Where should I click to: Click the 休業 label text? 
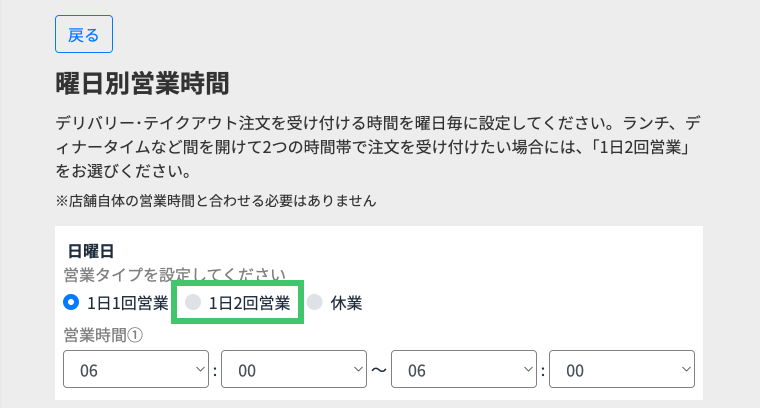346,303
